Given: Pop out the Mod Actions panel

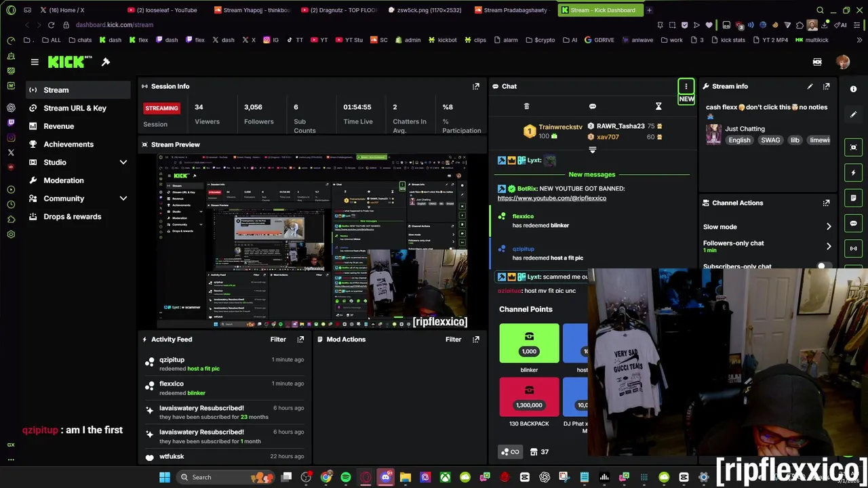Looking at the screenshot, I should pyautogui.click(x=476, y=339).
